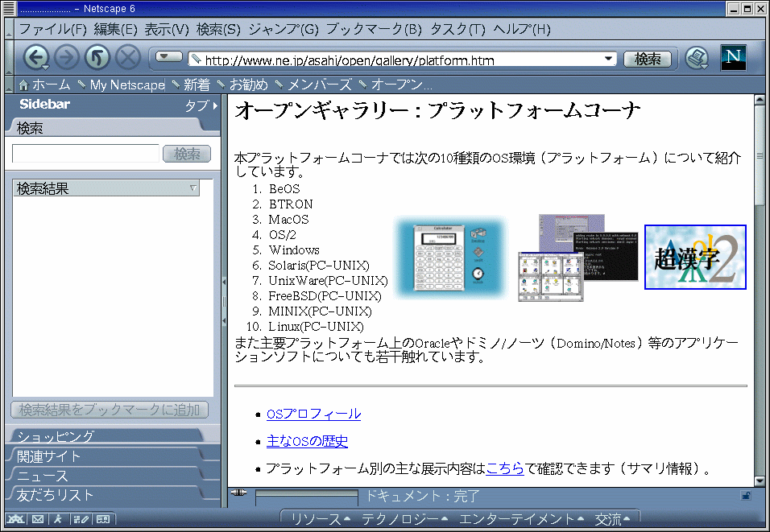Screen dimensions: 770x532
Task: Switch to the 関連サイト sidebar tab
Action: [x=106, y=456]
